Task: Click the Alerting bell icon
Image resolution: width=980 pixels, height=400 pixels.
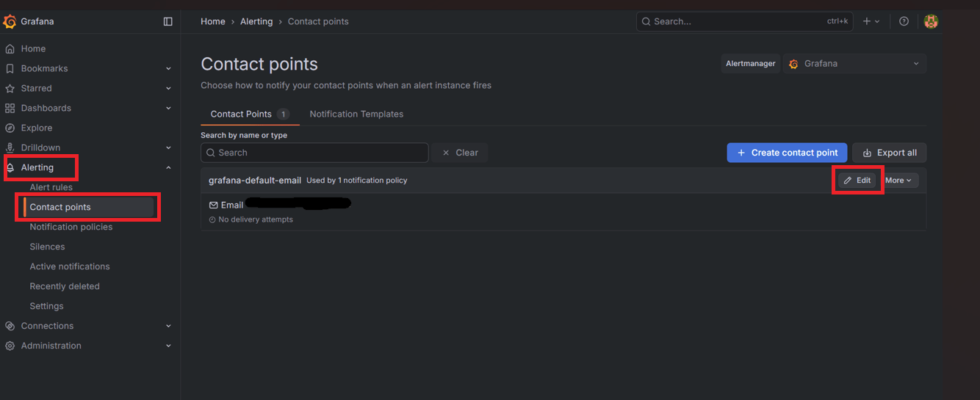Action: coord(10,168)
